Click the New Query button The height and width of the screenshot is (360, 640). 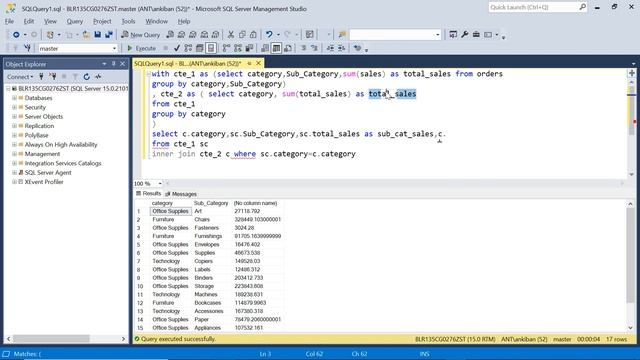(140, 35)
